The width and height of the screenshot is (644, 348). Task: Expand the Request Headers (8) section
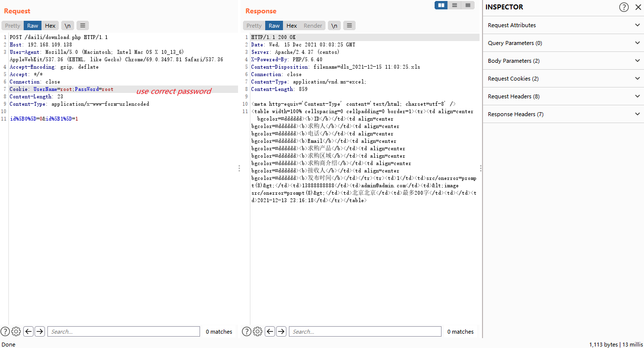pyautogui.click(x=563, y=96)
